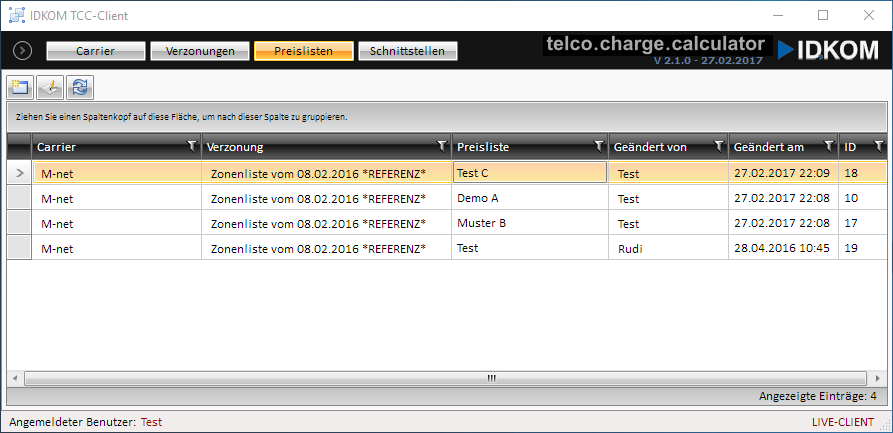
Task: Switch to the Carrier tab
Action: click(96, 51)
